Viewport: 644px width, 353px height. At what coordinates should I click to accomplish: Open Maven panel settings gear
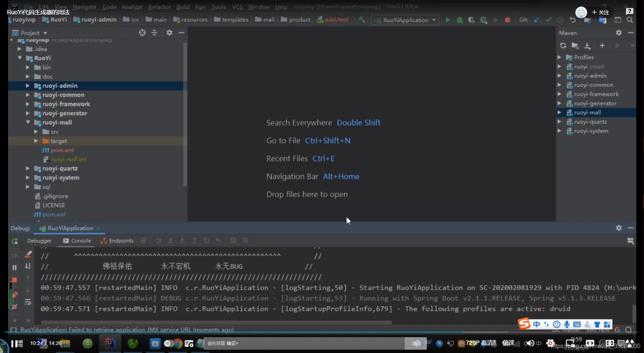[x=619, y=33]
